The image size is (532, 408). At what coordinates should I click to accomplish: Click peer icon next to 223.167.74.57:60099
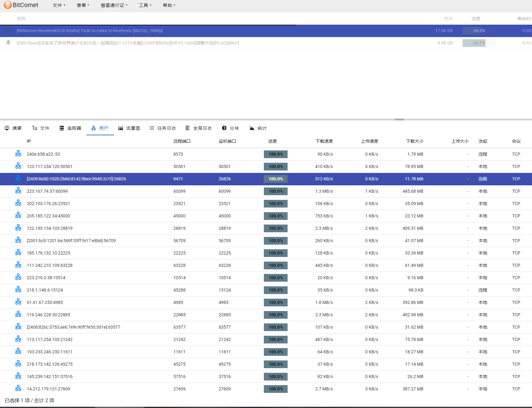coord(18,191)
